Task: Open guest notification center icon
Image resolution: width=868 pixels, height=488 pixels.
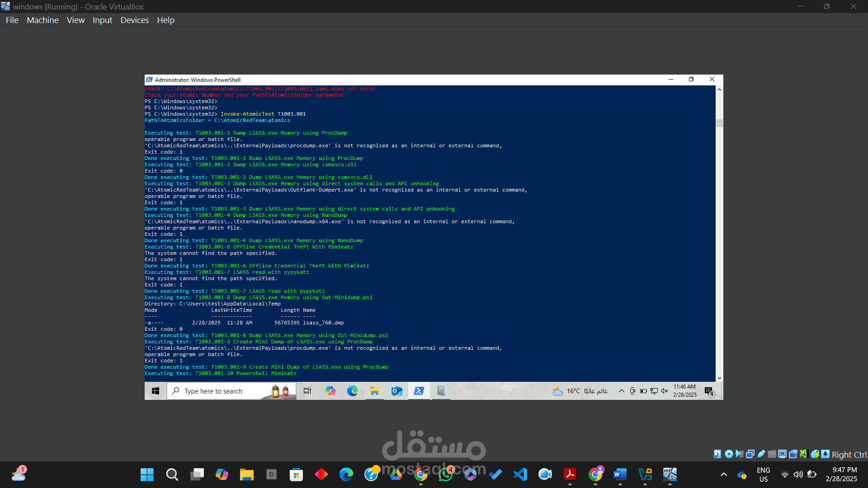Action: [709, 391]
